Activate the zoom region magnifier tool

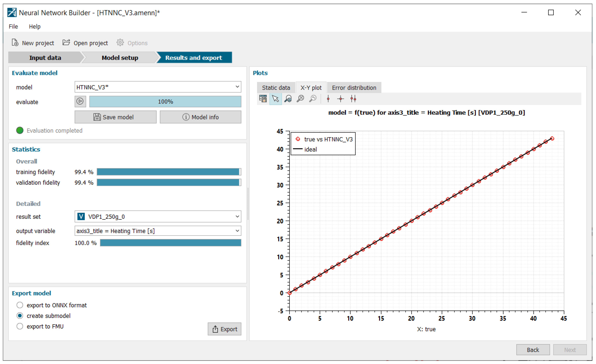(x=288, y=99)
